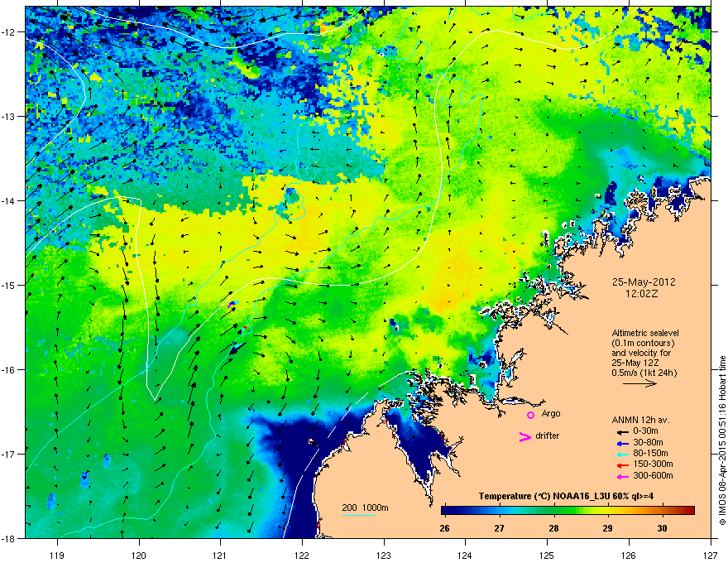Screen dimensions: 728x563
Task: Click the blue 30-80m arrow legend symbol
Action: (623, 443)
